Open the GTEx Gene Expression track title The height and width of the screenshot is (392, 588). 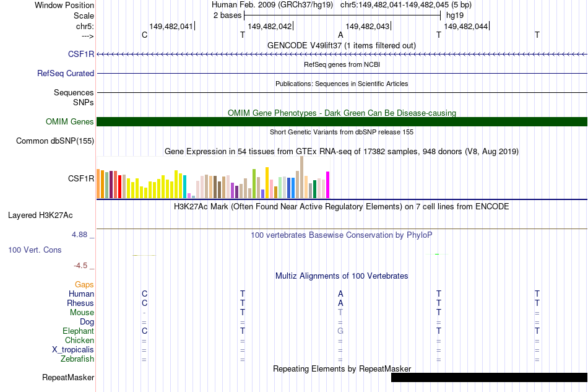[342, 152]
